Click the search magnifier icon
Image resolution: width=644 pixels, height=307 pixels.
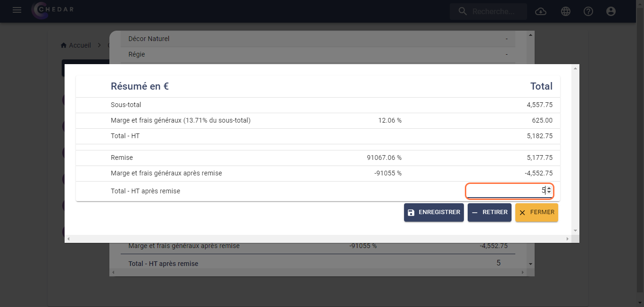click(462, 11)
